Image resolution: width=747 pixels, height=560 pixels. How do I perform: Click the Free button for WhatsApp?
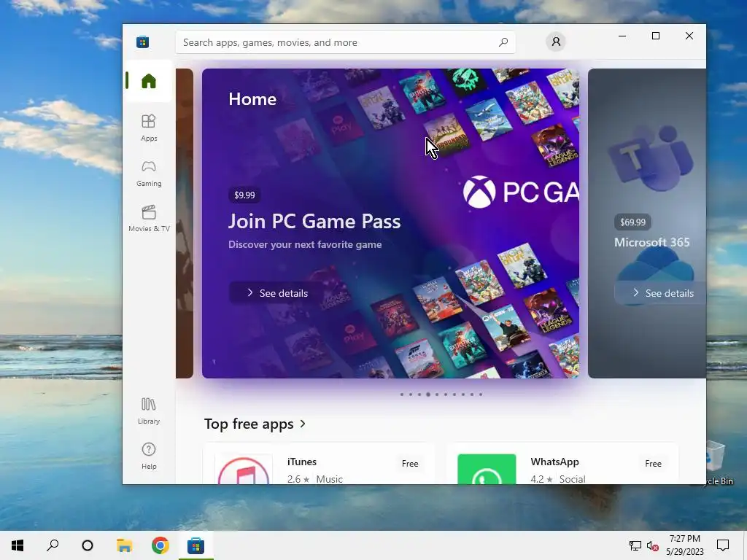653,463
